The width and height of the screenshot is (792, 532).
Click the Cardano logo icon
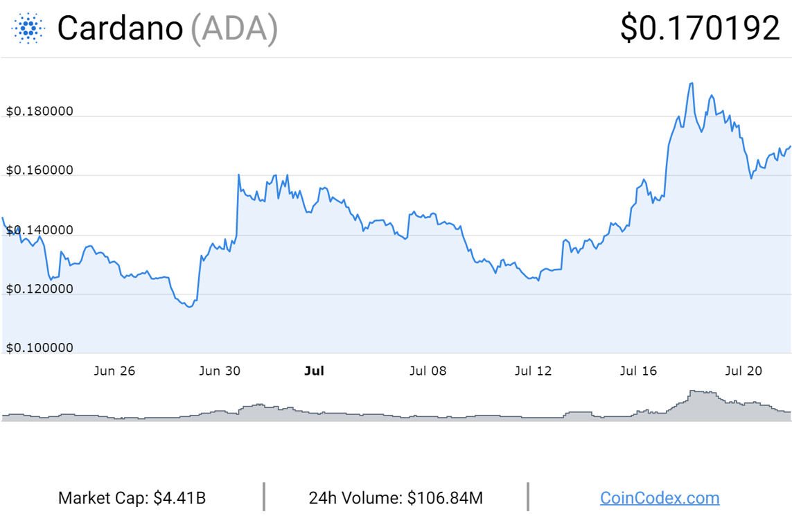(28, 28)
